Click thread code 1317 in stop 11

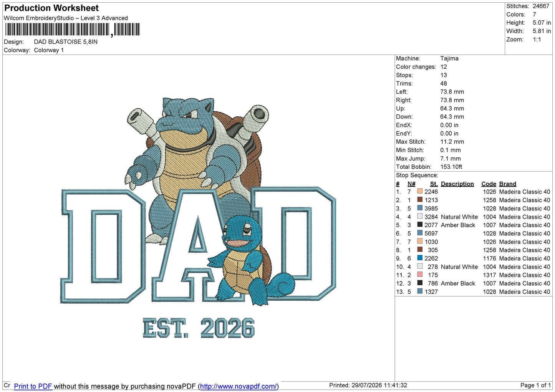(489, 275)
